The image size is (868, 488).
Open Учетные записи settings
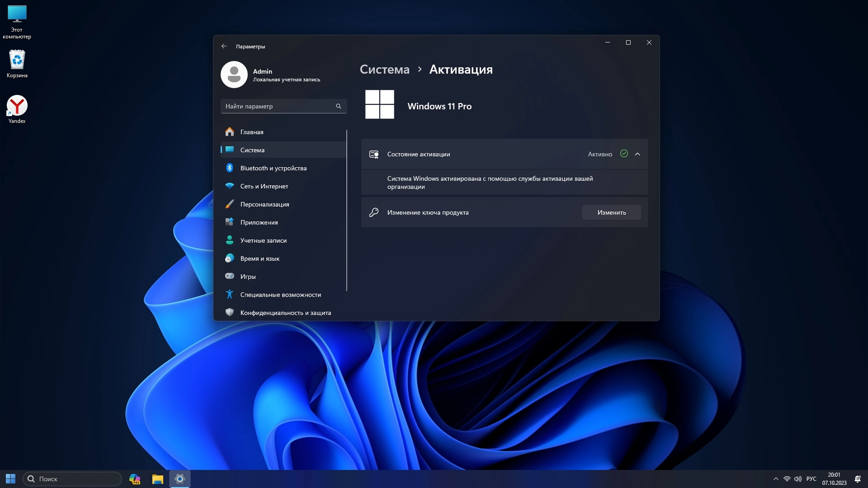coord(263,240)
